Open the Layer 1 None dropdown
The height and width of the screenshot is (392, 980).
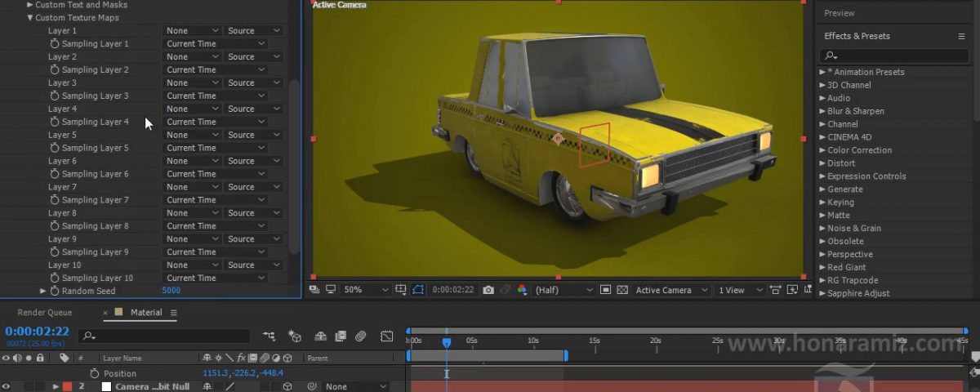[x=192, y=30]
